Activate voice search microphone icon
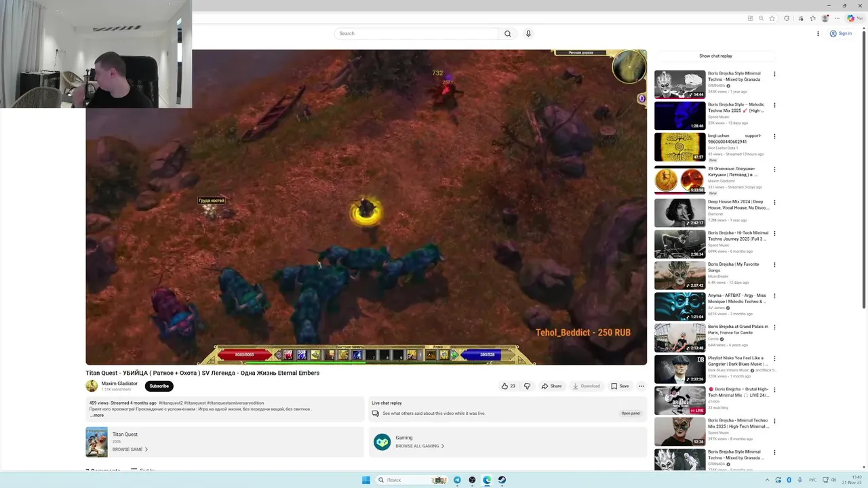Screen dimensions: 868x488 pyautogui.click(x=528, y=33)
